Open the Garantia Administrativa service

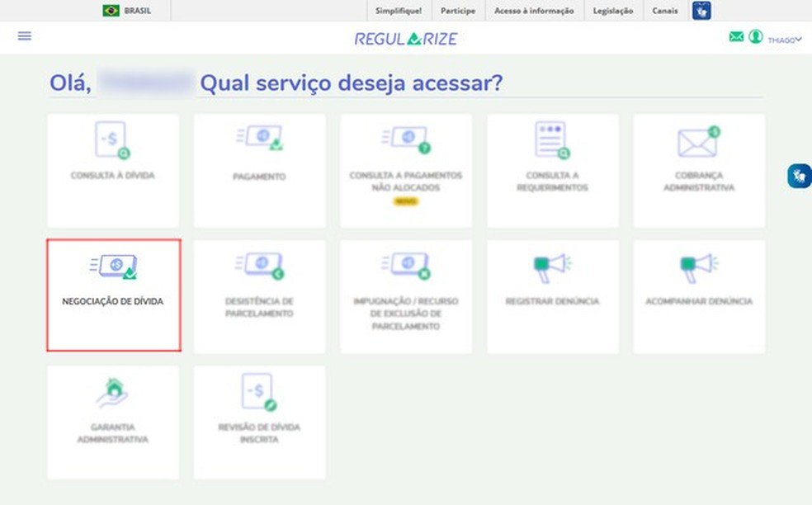(113, 422)
